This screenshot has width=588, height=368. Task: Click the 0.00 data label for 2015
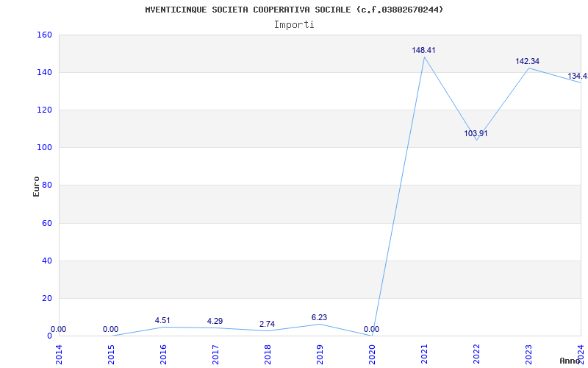coord(110,329)
